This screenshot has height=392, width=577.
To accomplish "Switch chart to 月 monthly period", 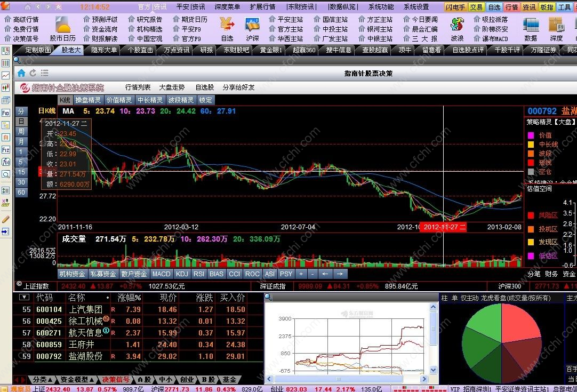I will [21, 142].
